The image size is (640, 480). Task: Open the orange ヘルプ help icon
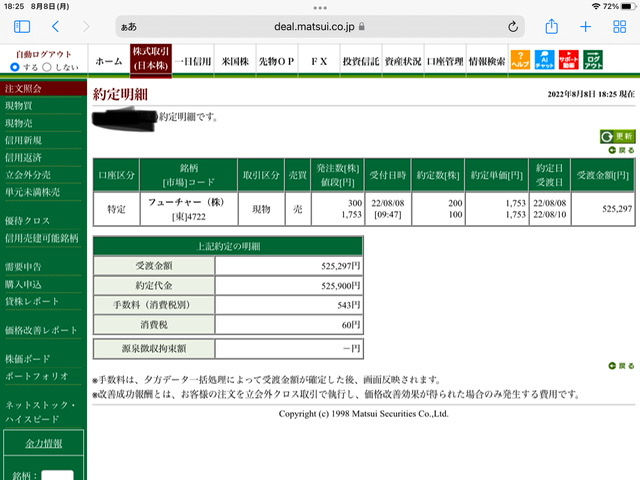[x=520, y=60]
